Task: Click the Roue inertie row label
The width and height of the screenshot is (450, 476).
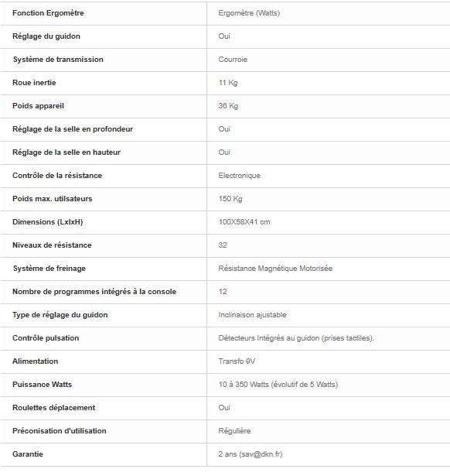Action: pyautogui.click(x=34, y=83)
